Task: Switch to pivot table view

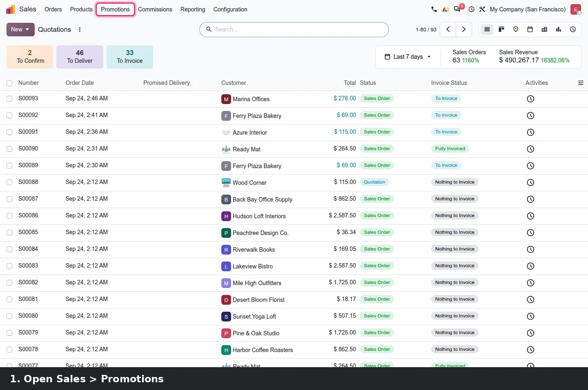Action: 544,29
